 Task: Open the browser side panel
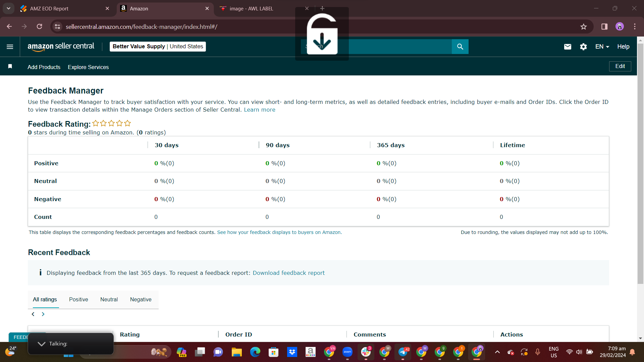click(x=604, y=26)
